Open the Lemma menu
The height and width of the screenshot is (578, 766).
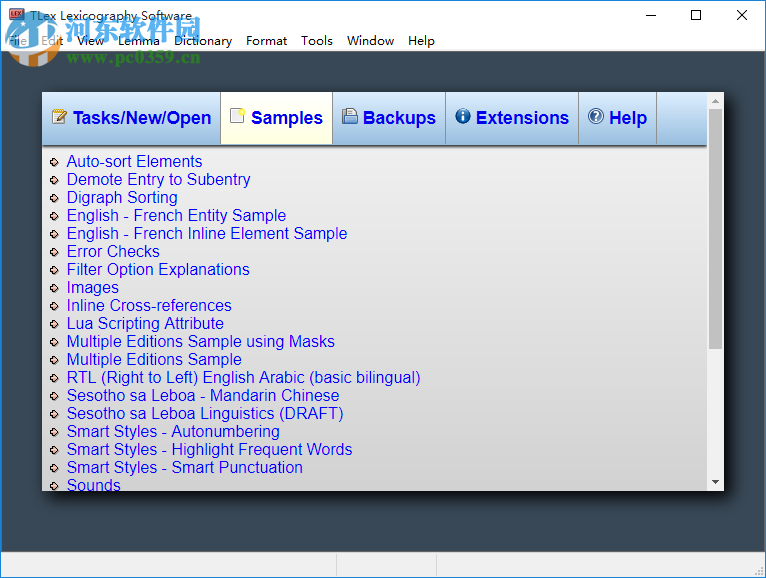[139, 41]
